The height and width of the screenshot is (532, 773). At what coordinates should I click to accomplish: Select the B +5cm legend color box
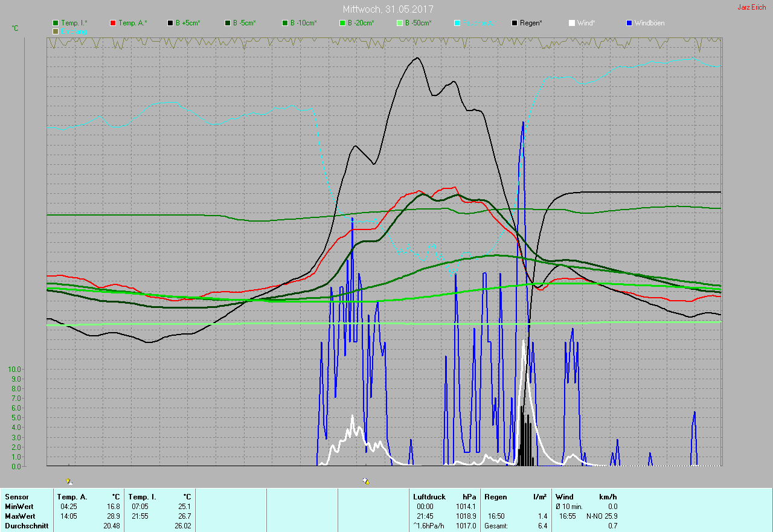[170, 23]
